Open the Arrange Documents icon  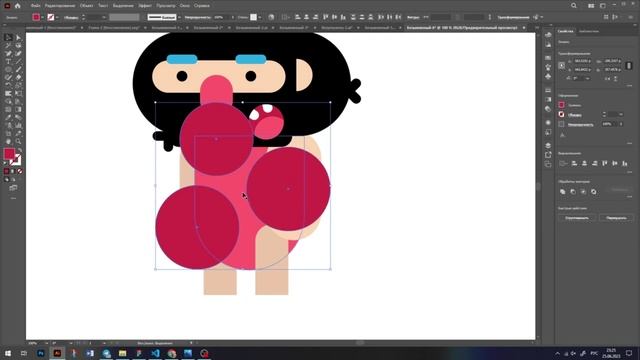(x=591, y=6)
